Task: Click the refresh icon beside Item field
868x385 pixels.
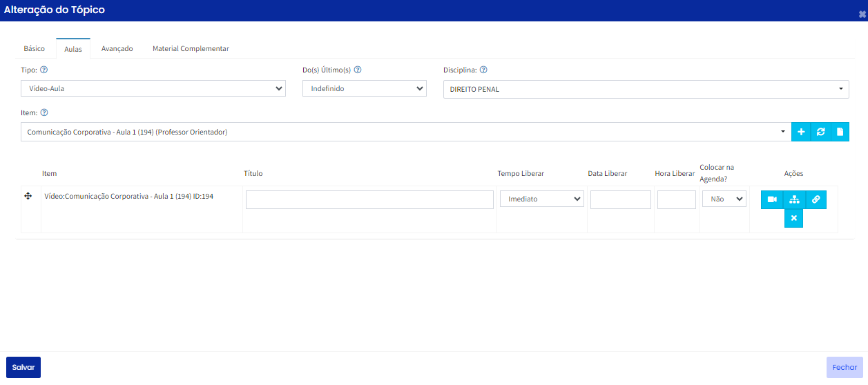Action: pyautogui.click(x=820, y=132)
